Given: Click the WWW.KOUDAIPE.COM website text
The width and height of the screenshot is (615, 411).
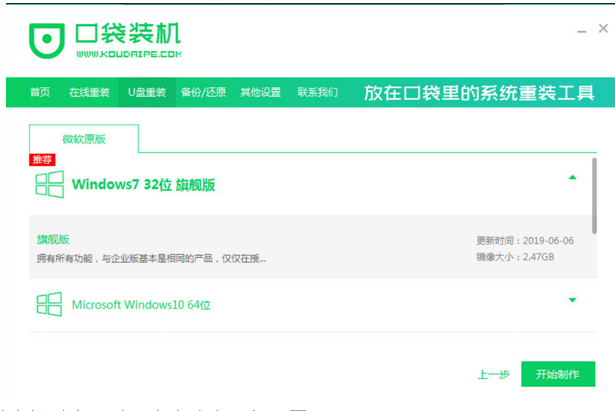Looking at the screenshot, I should click(x=129, y=54).
